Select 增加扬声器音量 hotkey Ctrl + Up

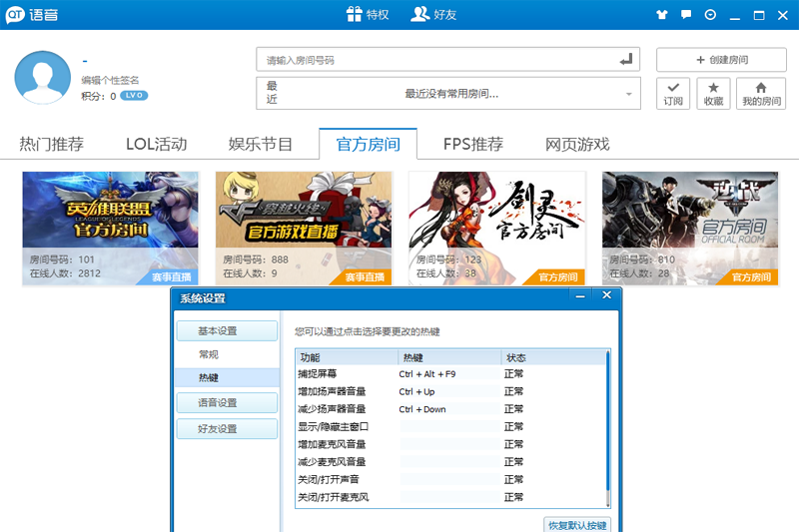pyautogui.click(x=449, y=391)
